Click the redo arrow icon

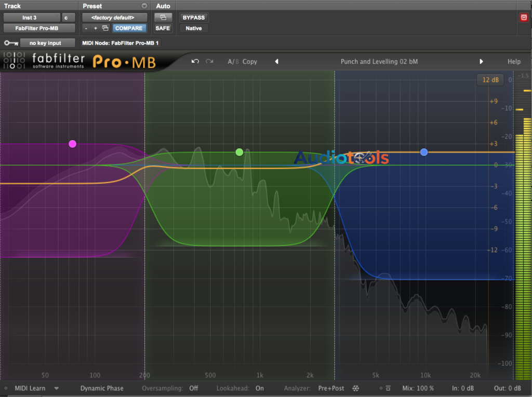click(209, 61)
